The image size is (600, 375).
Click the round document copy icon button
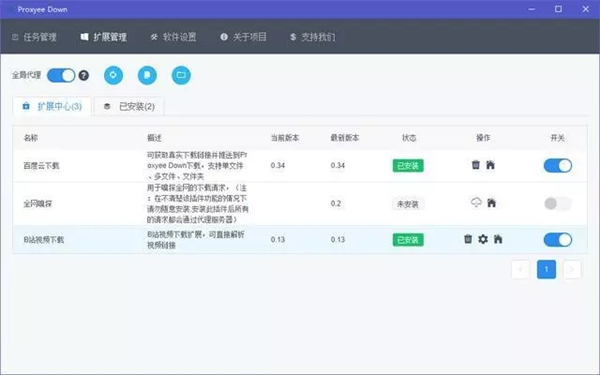pyautogui.click(x=147, y=75)
